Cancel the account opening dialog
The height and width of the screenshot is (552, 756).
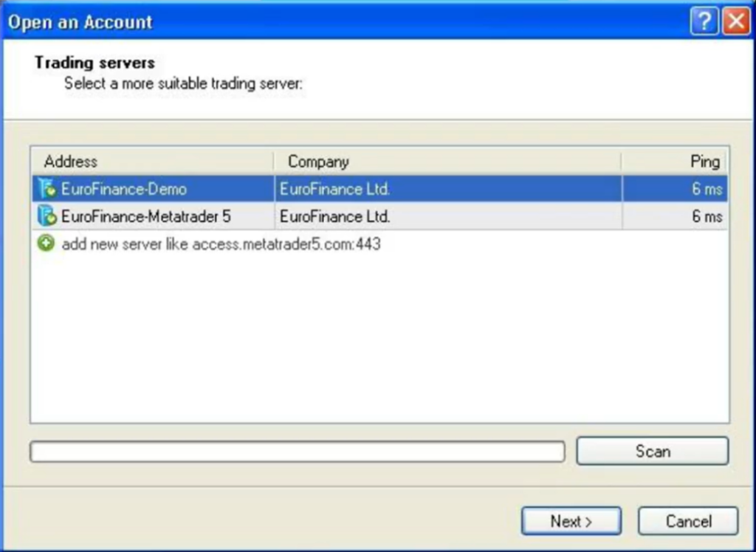coord(689,521)
